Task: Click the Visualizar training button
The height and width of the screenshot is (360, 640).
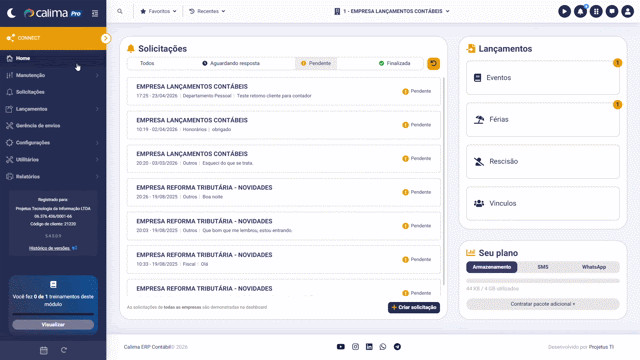Action: (53, 324)
